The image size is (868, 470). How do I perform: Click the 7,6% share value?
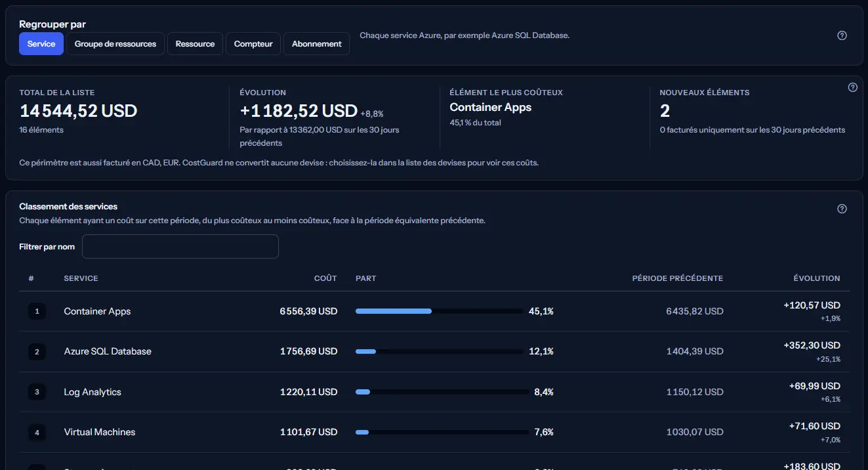click(544, 432)
